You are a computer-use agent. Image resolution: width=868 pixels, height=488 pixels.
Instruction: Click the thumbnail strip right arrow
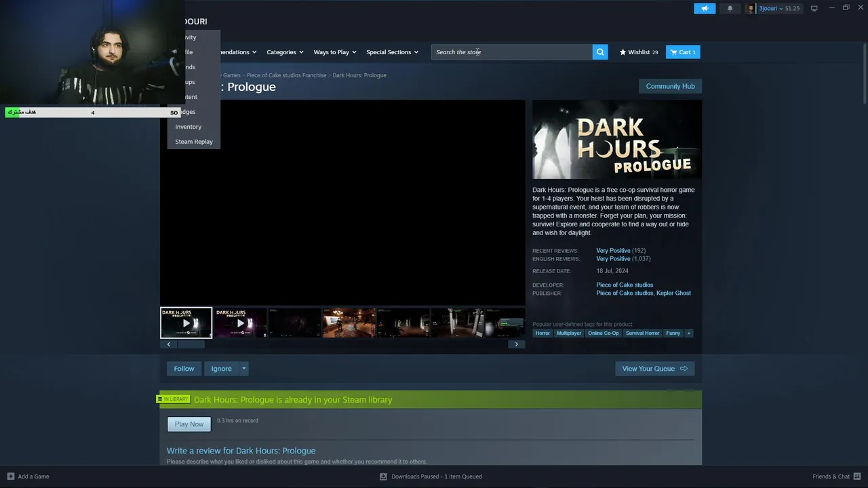pos(516,344)
